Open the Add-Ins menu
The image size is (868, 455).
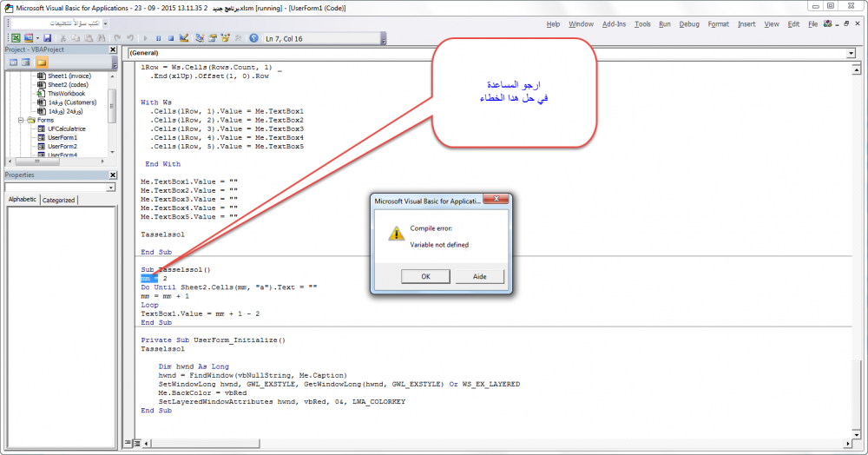point(614,23)
